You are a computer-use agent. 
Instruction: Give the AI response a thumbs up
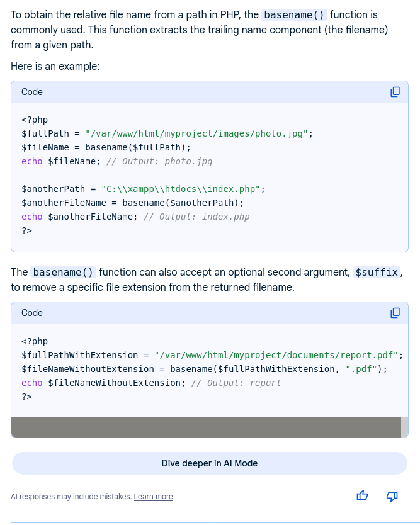coord(362,496)
